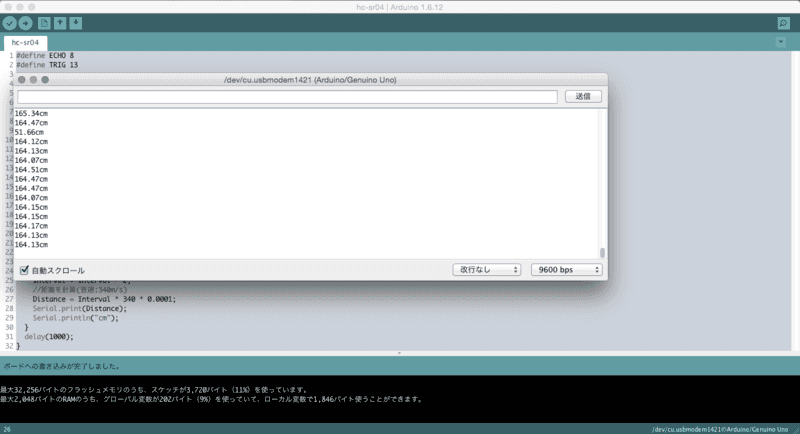Click the Save sketch down-arrow icon
The width and height of the screenshot is (800, 434).
click(x=76, y=22)
